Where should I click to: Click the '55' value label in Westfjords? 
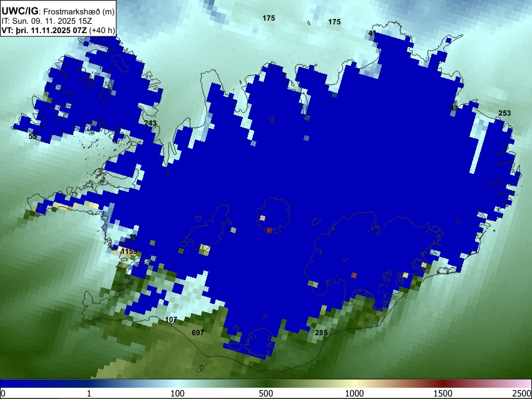33,136
